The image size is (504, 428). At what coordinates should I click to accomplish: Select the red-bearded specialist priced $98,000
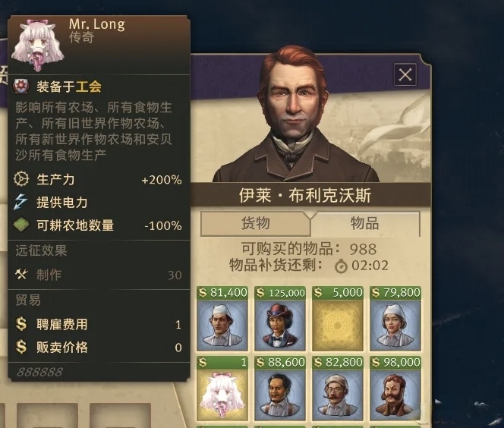pos(395,389)
